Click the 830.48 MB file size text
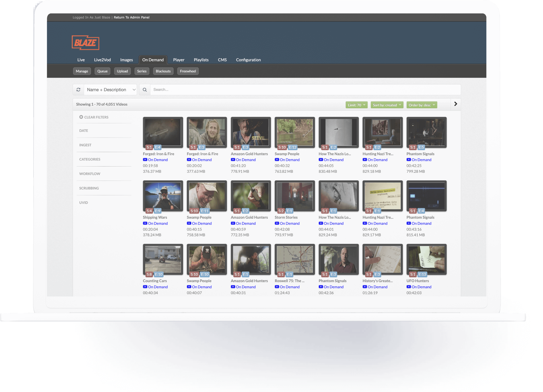543x392 pixels. point(328,171)
